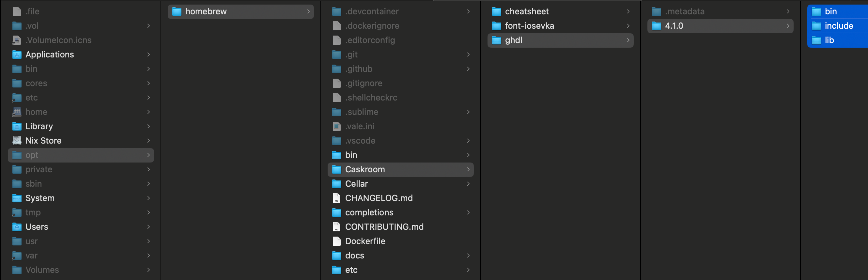Expand the cheatsheet folder chevron
Image resolution: width=868 pixels, height=280 pixels.
[628, 11]
